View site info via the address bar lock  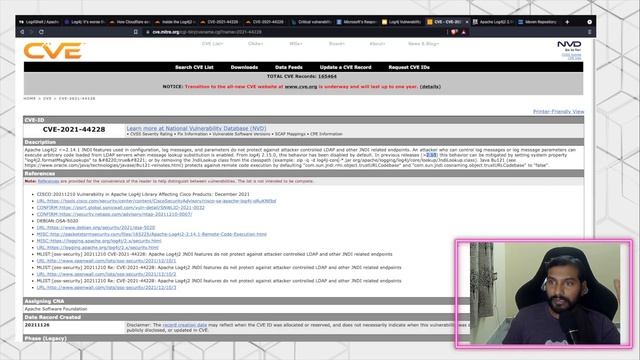click(148, 32)
